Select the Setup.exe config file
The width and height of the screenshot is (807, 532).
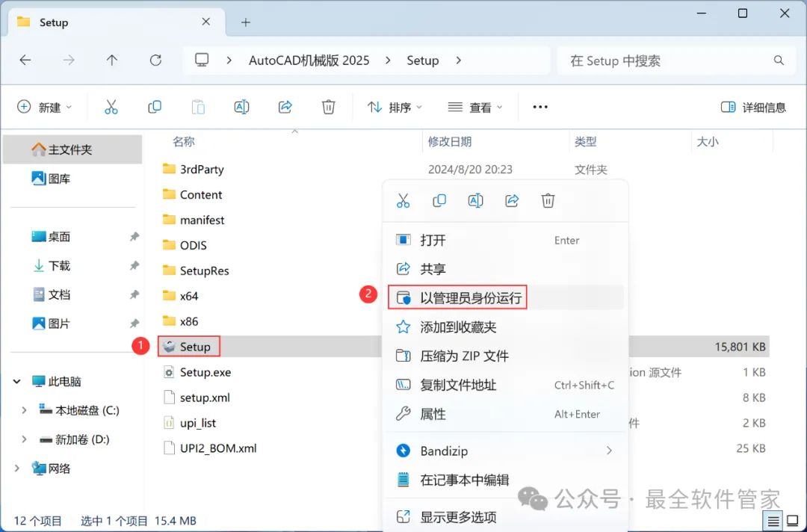[197, 372]
